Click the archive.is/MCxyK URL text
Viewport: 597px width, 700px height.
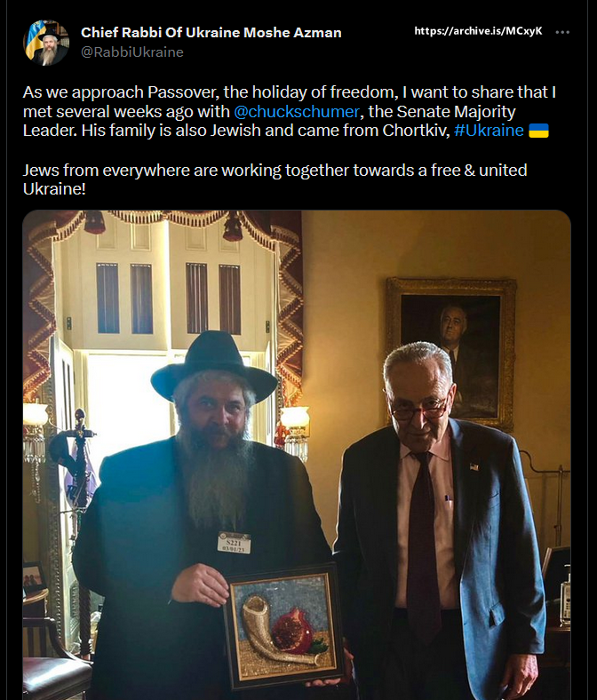(x=478, y=31)
